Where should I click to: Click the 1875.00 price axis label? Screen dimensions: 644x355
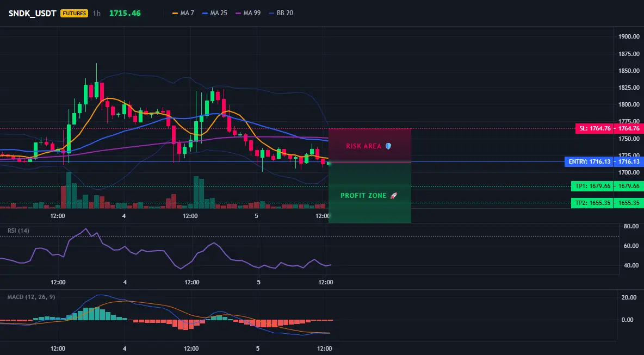(629, 54)
